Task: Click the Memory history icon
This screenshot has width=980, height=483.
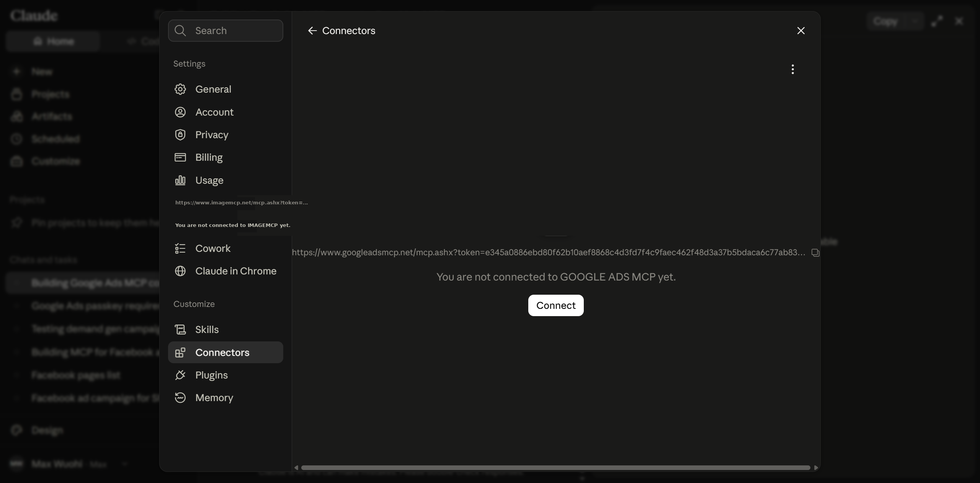Action: tap(180, 398)
